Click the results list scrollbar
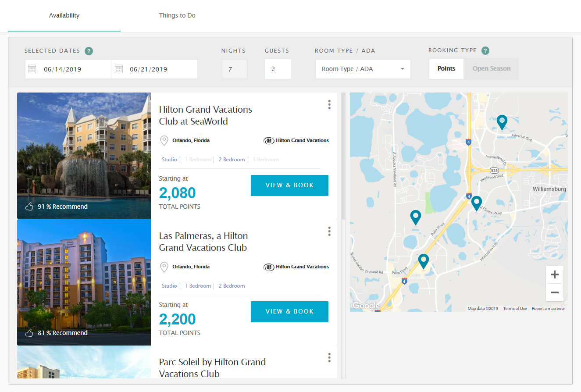 [343, 156]
